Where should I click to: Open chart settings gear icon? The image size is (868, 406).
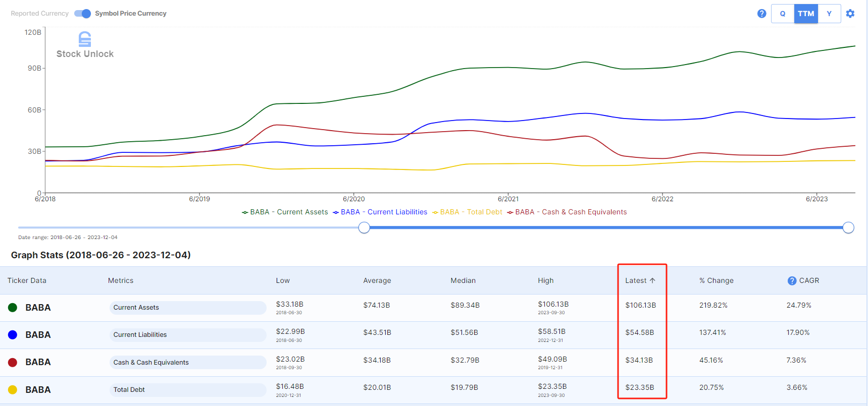850,14
